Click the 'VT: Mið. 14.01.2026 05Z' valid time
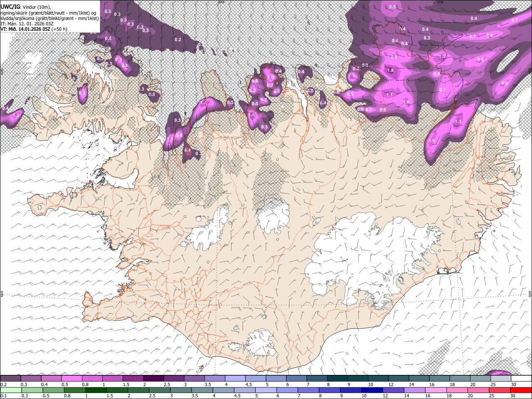Image resolution: width=532 pixels, height=399 pixels. (x=25, y=29)
